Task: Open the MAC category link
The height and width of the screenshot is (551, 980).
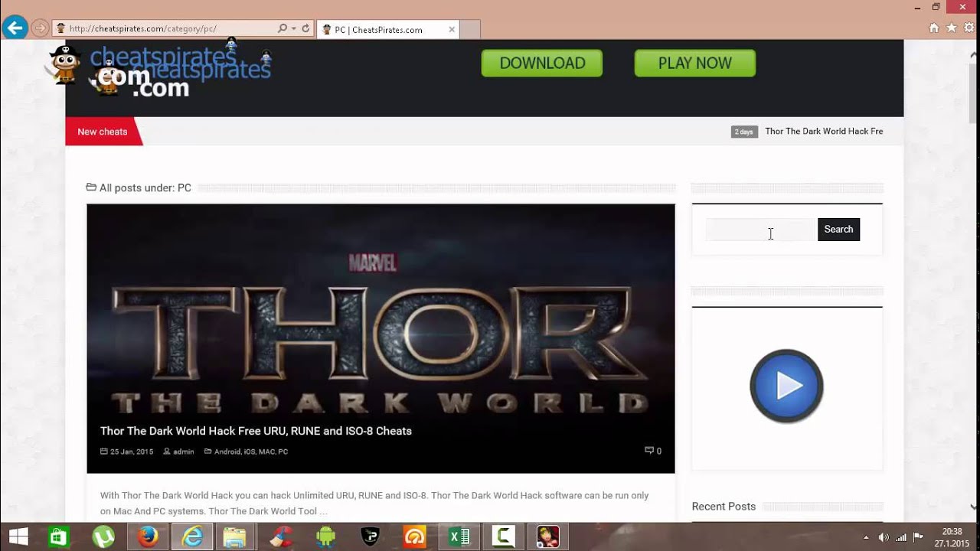Action: [x=266, y=452]
